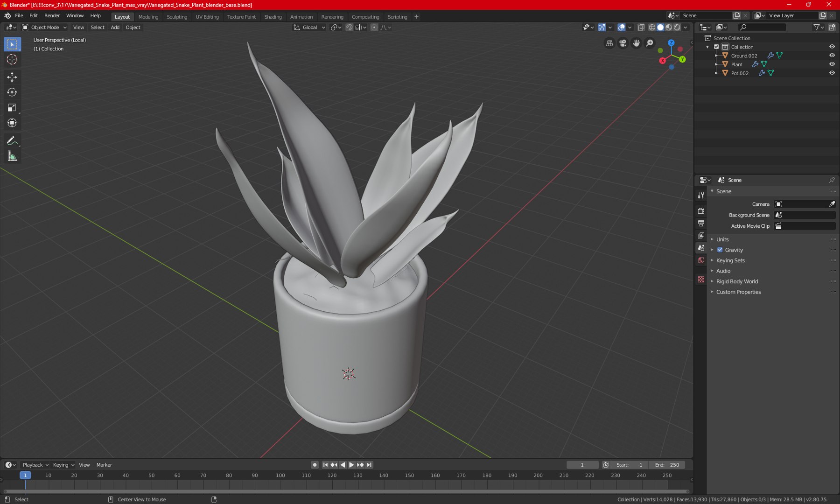Click the blue Z axis on gizmo
840x504 pixels.
pos(671,43)
